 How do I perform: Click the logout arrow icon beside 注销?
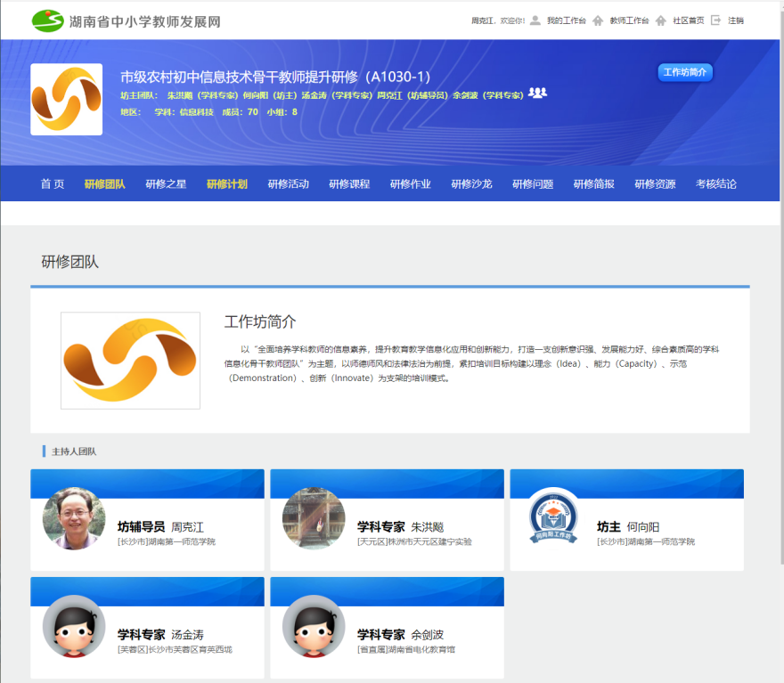click(x=715, y=20)
